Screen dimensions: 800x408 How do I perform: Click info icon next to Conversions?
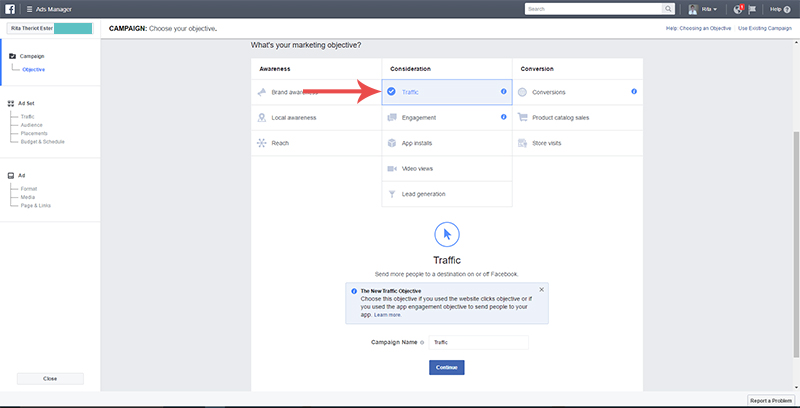634,91
